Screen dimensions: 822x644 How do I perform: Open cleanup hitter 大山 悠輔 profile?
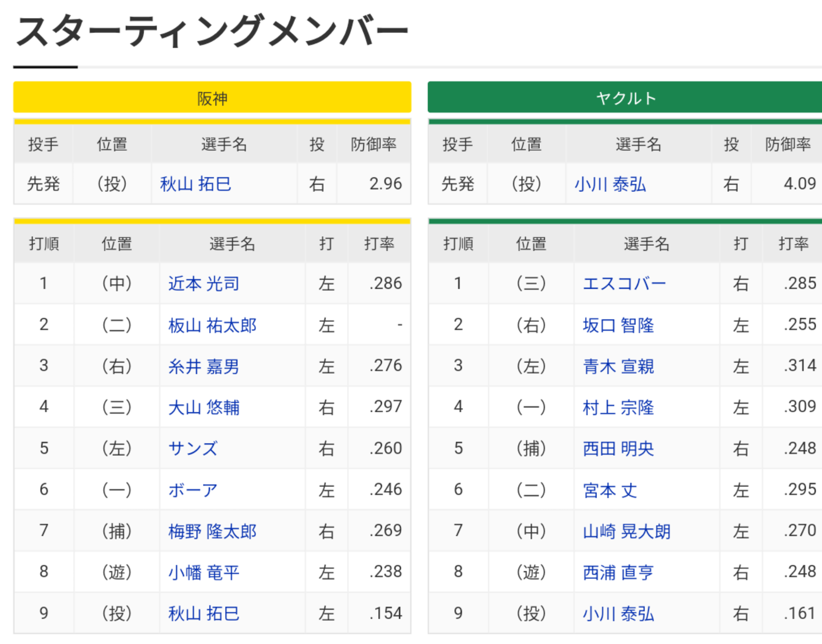pos(203,407)
